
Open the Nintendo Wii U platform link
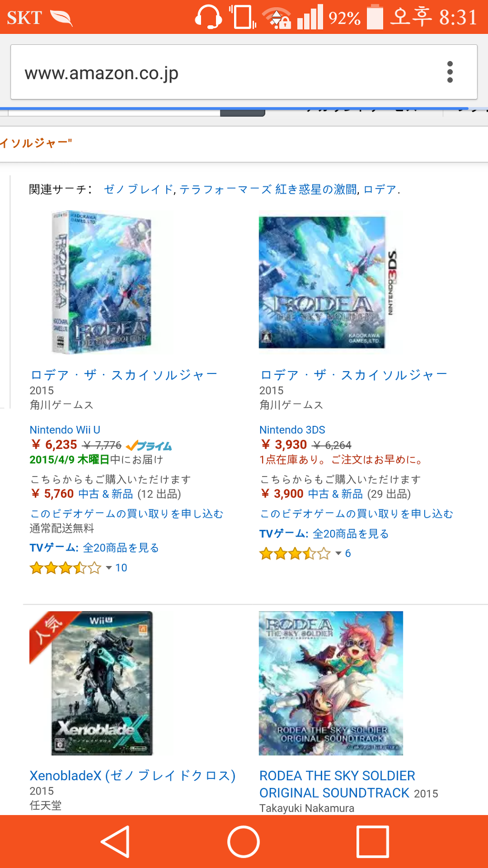65,430
